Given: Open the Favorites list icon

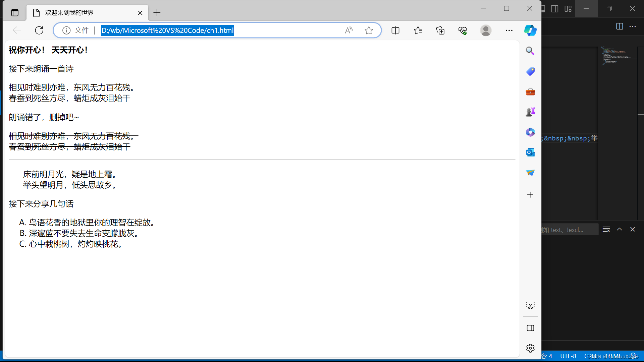Looking at the screenshot, I should point(418,31).
